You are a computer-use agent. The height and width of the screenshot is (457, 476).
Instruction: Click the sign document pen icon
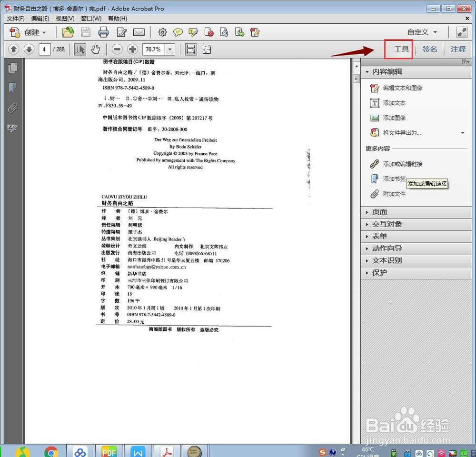pyautogui.click(x=122, y=32)
